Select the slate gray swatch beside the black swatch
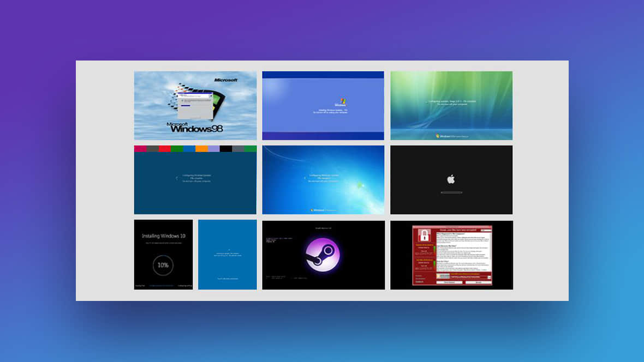Viewport: 644px width, 362px height. 238,149
